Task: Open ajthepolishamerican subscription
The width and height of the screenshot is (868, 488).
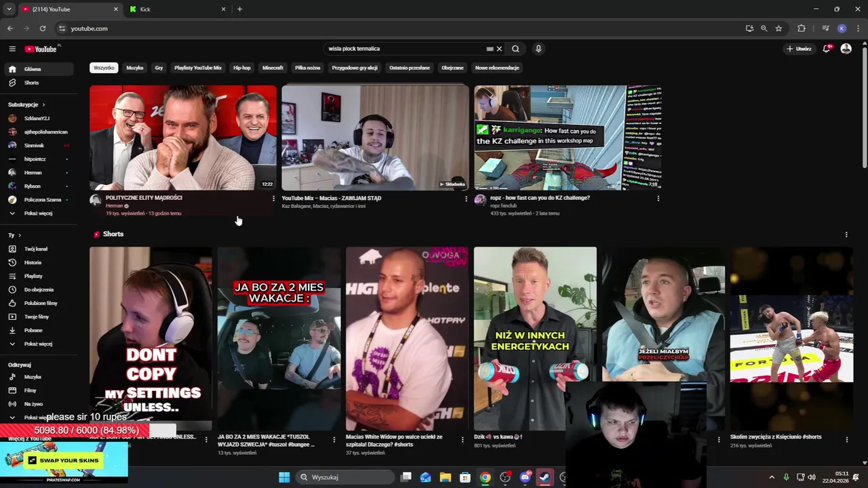Action: point(39,131)
